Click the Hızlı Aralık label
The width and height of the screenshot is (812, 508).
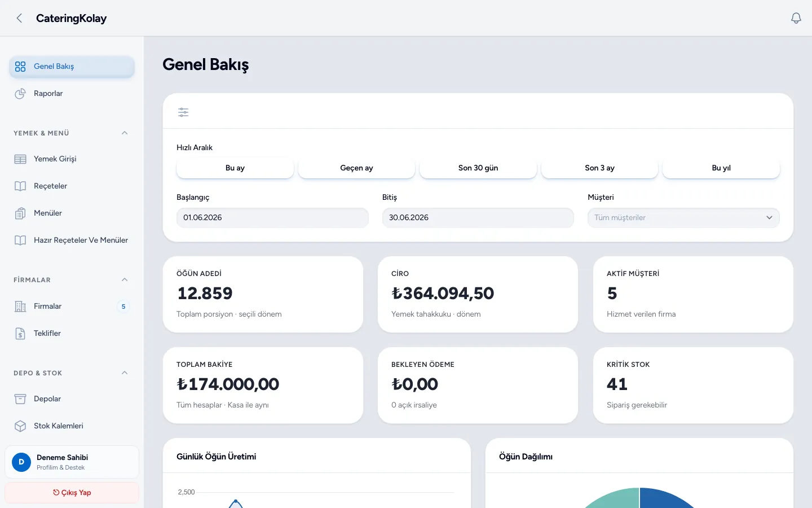coord(195,148)
